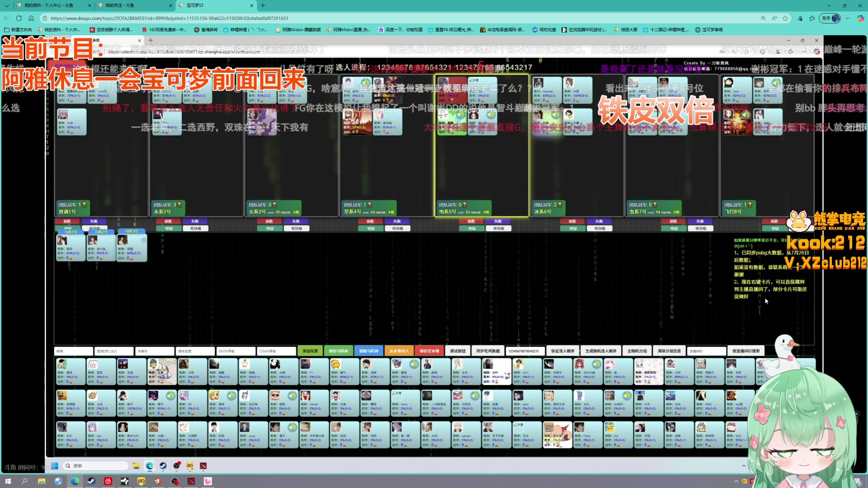Image resolution: width=868 pixels, height=488 pixels.
Task: Add this page to favorites with the star
Action: point(785,18)
